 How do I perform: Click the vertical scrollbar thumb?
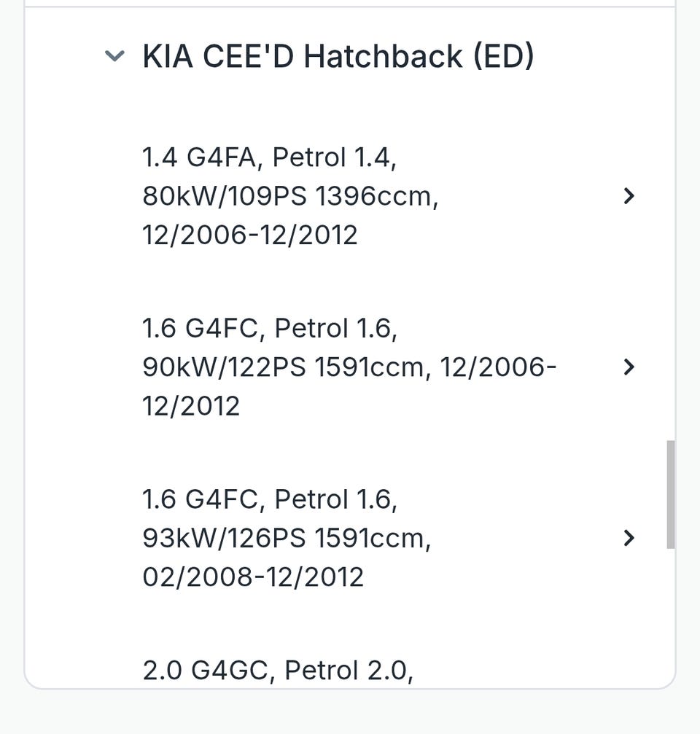pyautogui.click(x=670, y=493)
